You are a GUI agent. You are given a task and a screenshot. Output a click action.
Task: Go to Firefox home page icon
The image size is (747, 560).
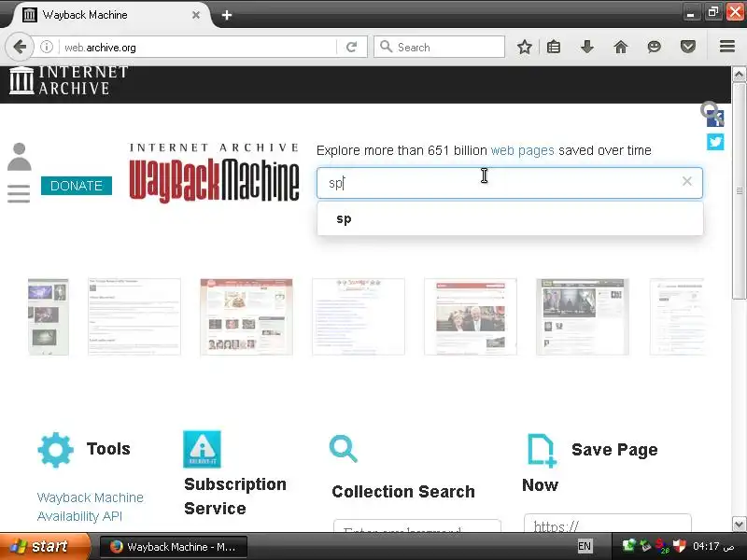point(620,48)
